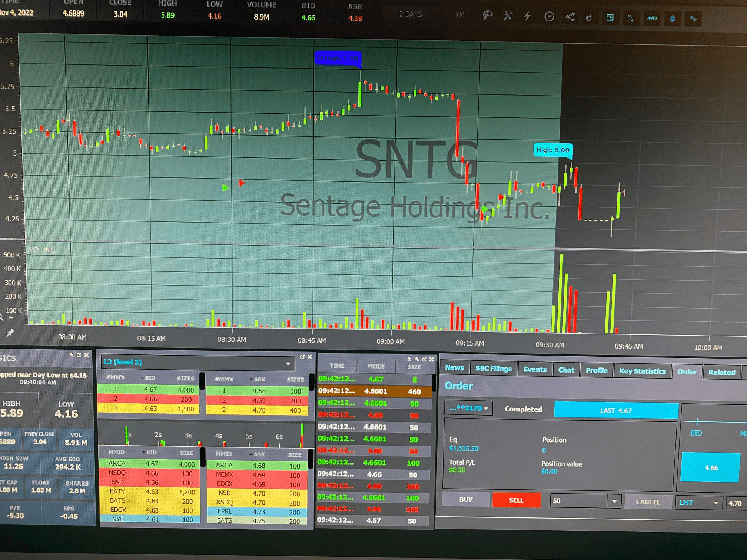The width and height of the screenshot is (747, 560).
Task: Click the CANCEL order button
Action: click(x=648, y=502)
